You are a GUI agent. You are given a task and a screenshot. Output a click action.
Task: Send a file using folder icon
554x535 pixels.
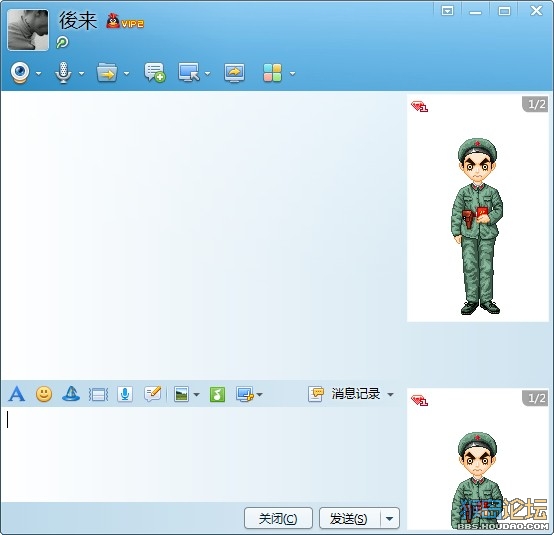click(107, 72)
